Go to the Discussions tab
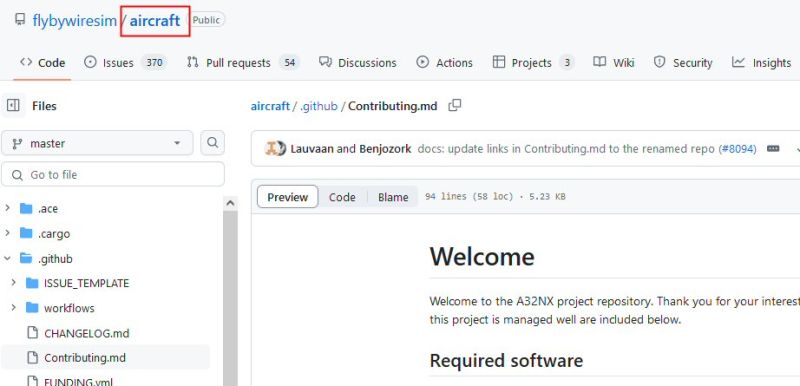 (x=357, y=63)
